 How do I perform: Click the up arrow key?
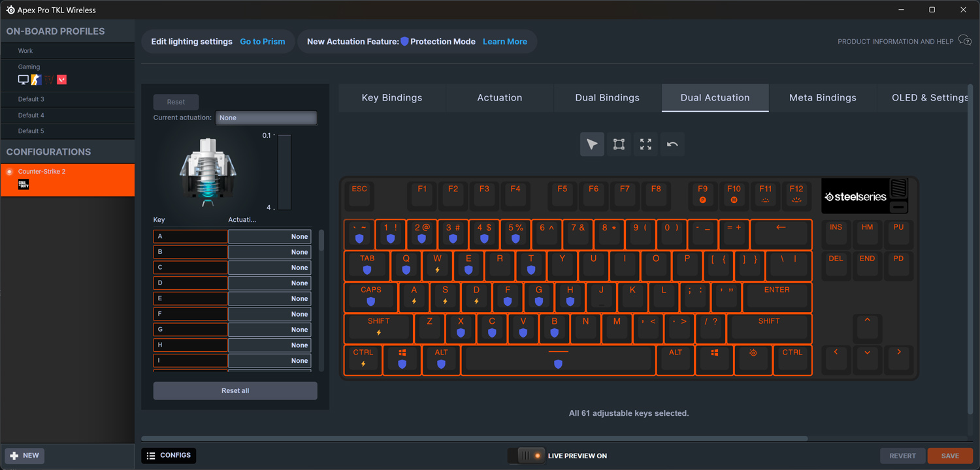coord(868,328)
